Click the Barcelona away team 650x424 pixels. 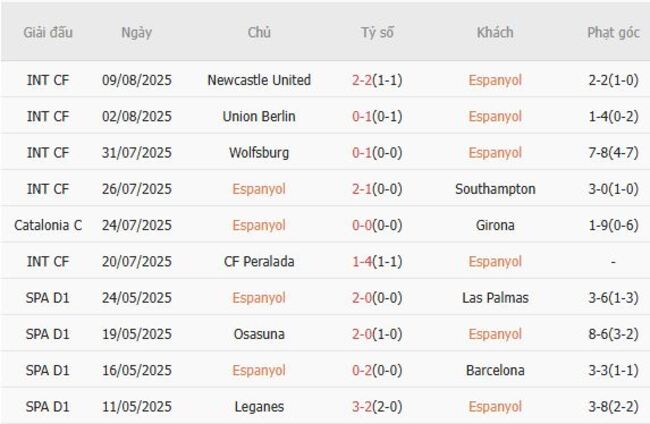pyautogui.click(x=495, y=371)
